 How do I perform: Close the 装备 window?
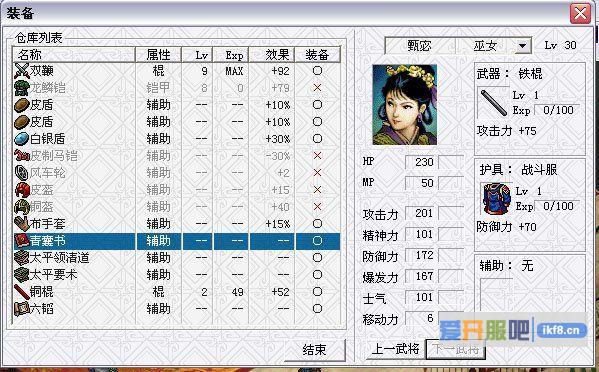pos(580,13)
